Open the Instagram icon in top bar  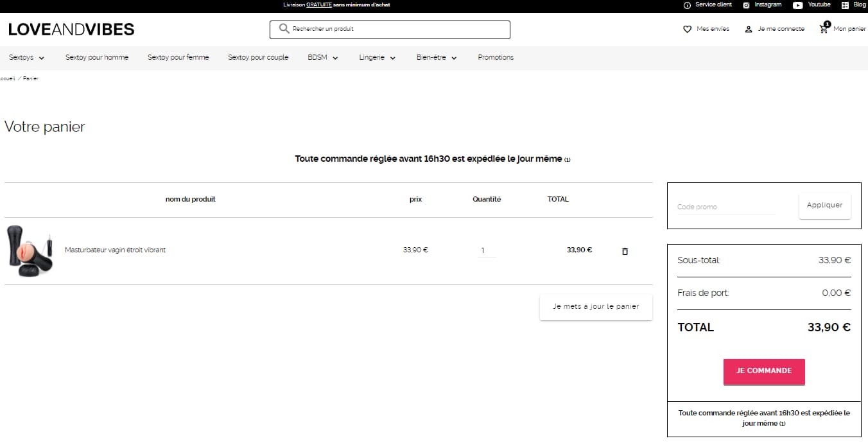[x=746, y=5]
